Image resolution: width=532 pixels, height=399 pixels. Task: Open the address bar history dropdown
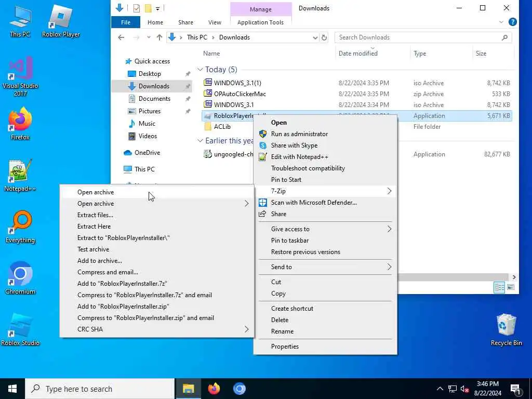point(315,37)
